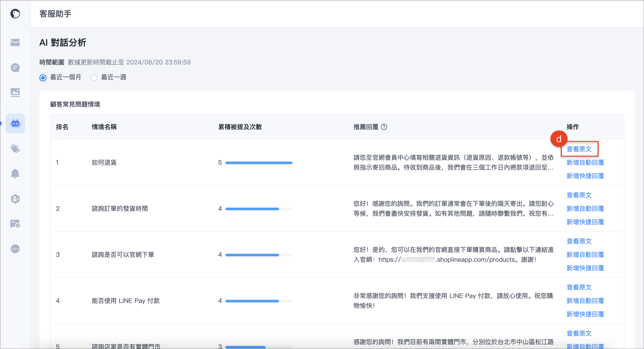Click the data update timestamp text
This screenshot has width=644, height=349.
129,62
